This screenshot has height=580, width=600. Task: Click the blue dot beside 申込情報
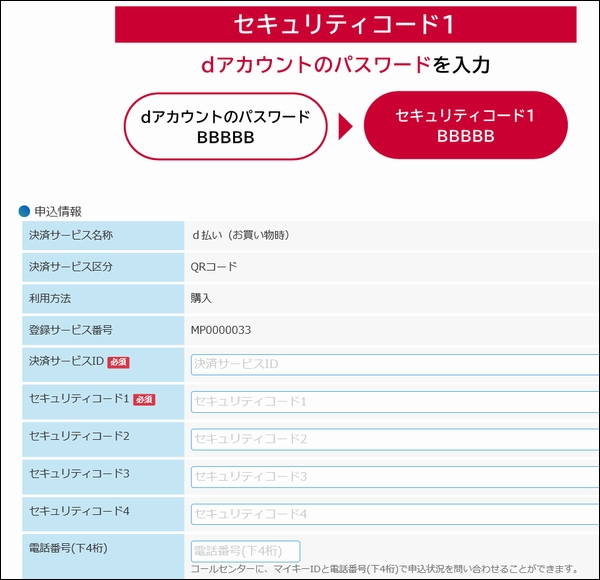[x=24, y=211]
